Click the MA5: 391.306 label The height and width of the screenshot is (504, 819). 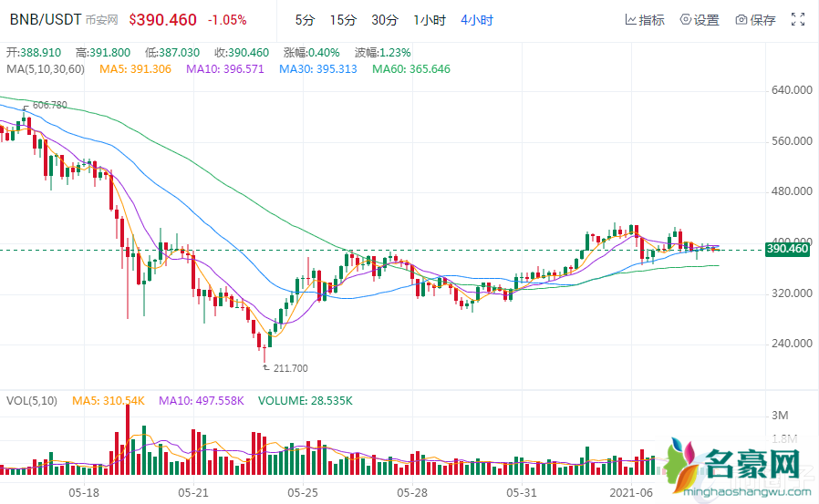tap(135, 69)
